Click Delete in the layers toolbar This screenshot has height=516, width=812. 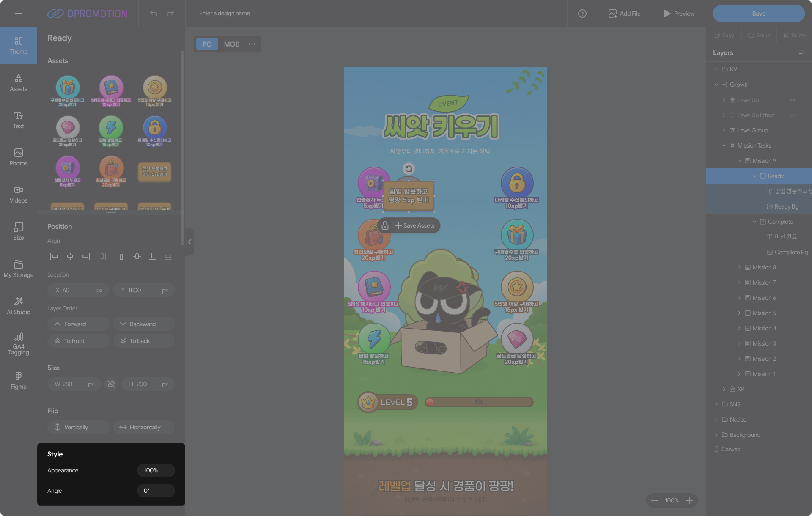pos(795,36)
